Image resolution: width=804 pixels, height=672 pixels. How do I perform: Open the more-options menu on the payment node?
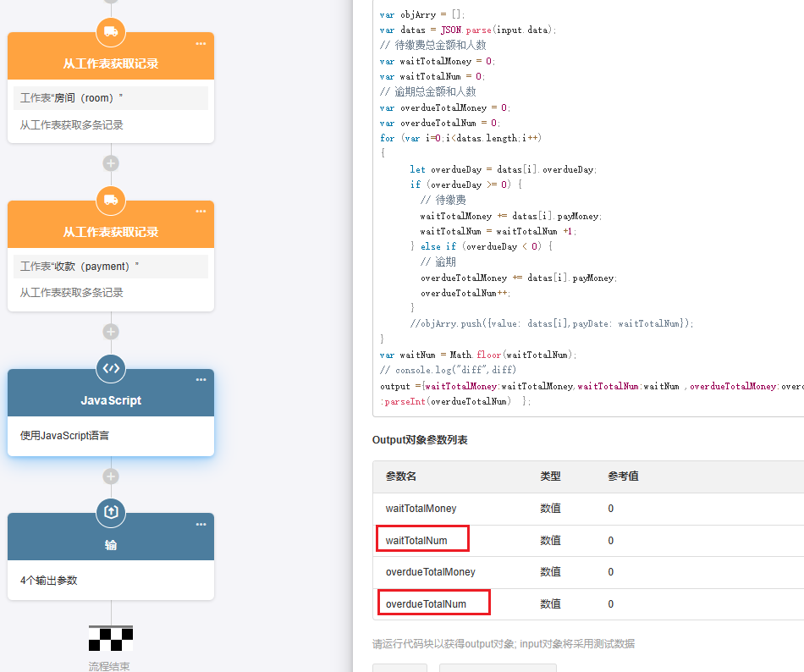point(201,212)
